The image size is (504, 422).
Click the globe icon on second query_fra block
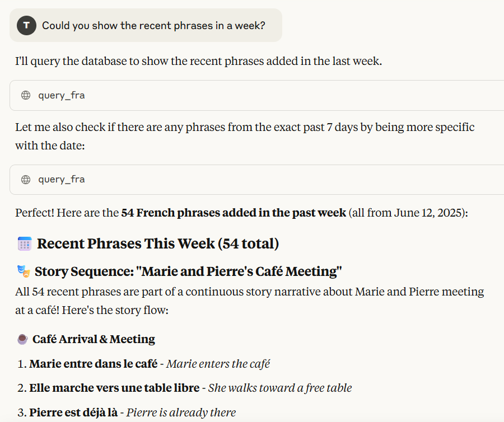point(26,180)
